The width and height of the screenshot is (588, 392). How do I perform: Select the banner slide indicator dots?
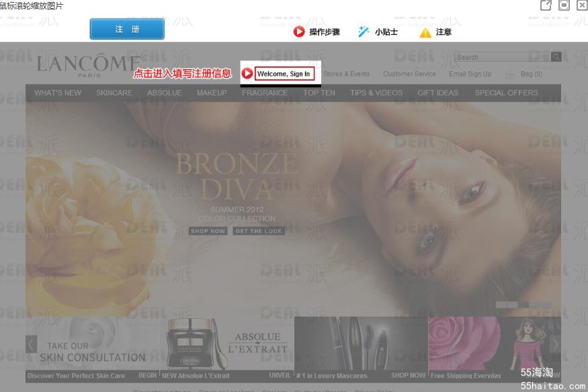click(523, 305)
